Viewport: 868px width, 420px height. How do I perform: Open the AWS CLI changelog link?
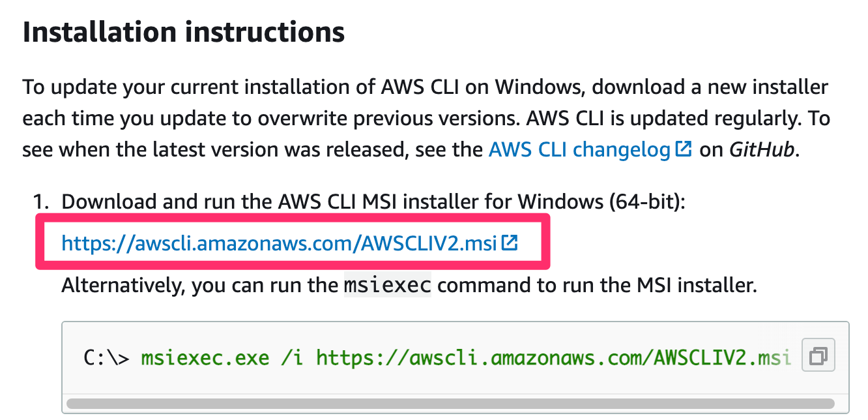pos(580,150)
